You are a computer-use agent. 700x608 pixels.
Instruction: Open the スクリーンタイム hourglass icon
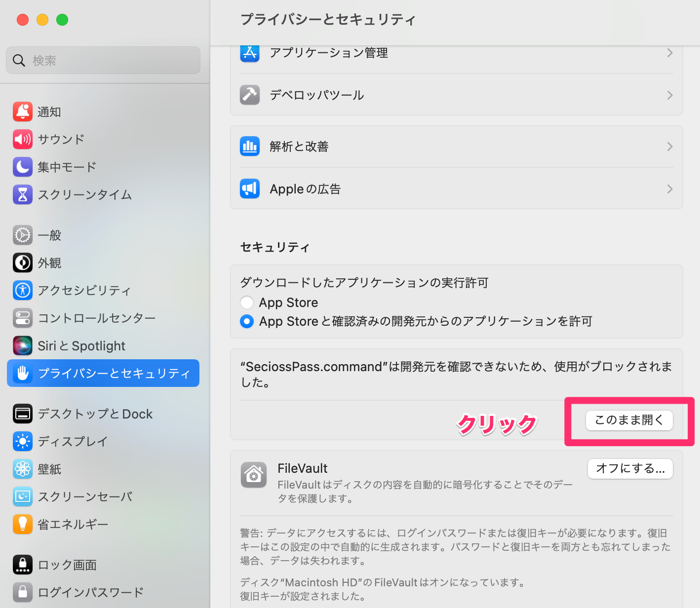coord(23,195)
